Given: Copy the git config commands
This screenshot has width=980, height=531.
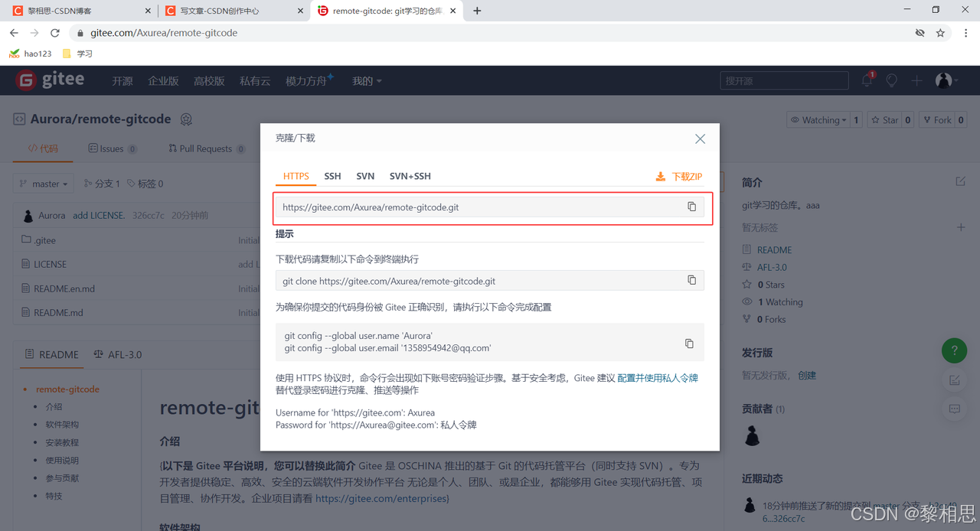Looking at the screenshot, I should pyautogui.click(x=689, y=344).
